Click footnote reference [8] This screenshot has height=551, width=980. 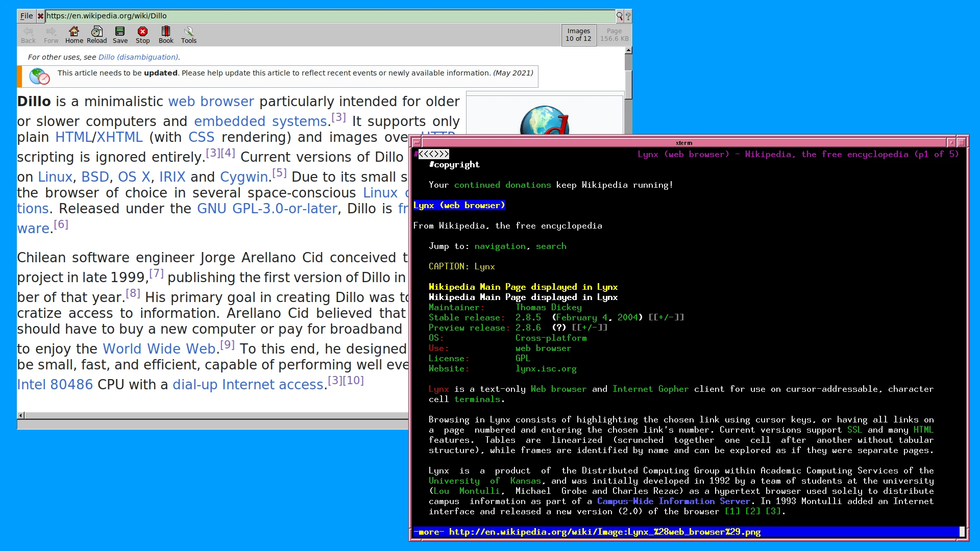133,293
